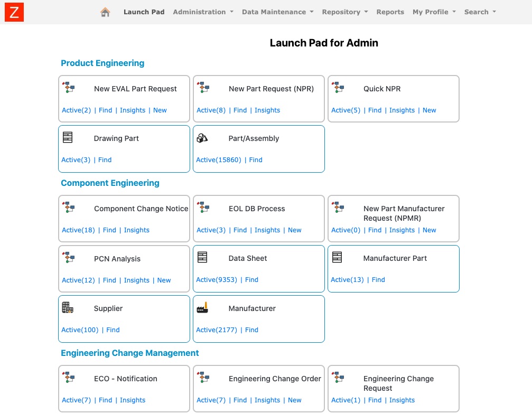This screenshot has height=414, width=532.
Task: Open Active(8) under New Part Request (NPR)
Action: click(x=211, y=110)
